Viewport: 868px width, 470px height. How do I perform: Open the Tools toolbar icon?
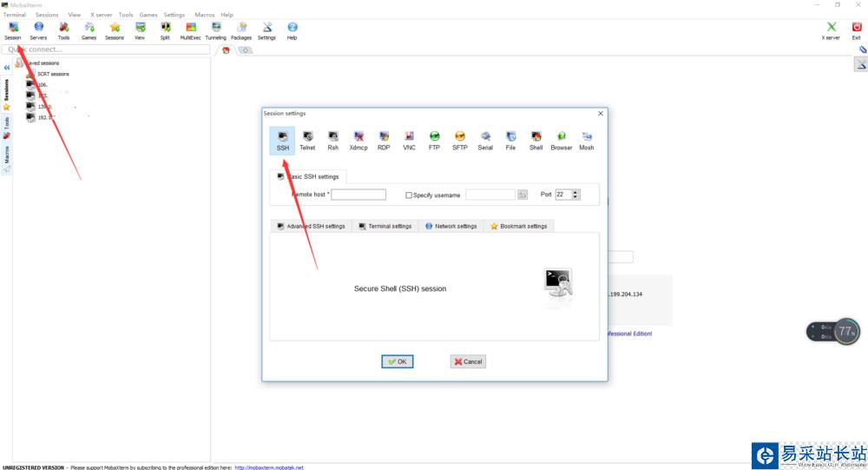coord(63,31)
